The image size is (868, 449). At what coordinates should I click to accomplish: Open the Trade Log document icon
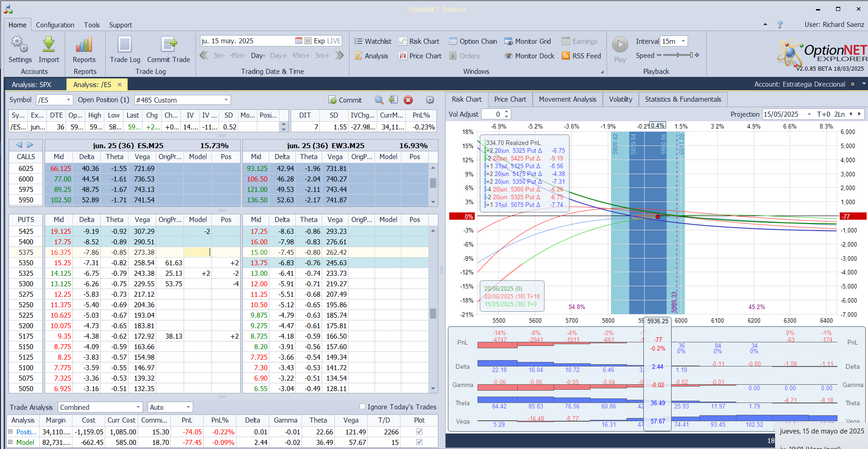pyautogui.click(x=125, y=45)
